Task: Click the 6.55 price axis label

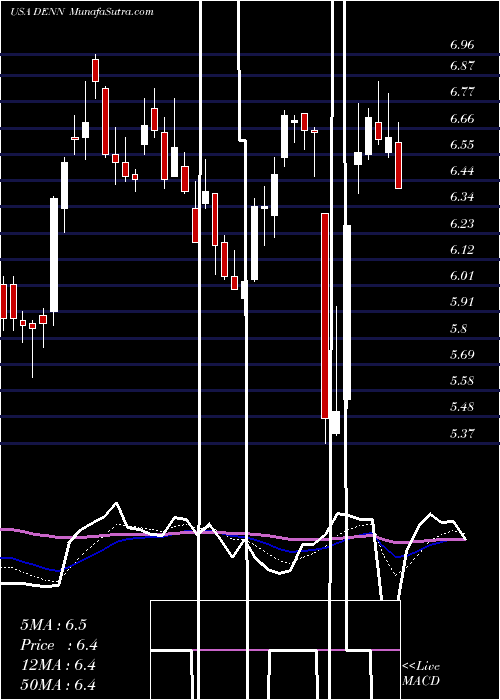Action: click(x=462, y=145)
